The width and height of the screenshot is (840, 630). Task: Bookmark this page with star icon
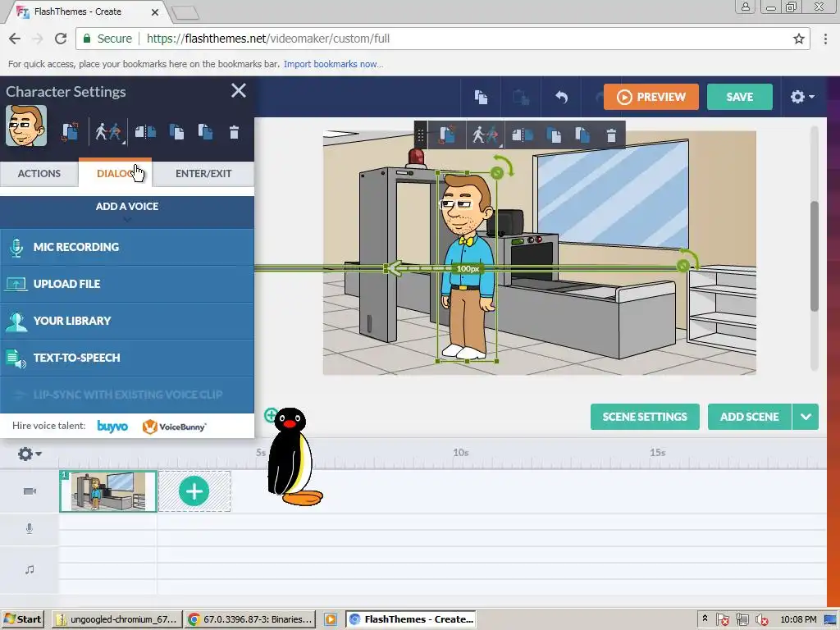pos(799,39)
